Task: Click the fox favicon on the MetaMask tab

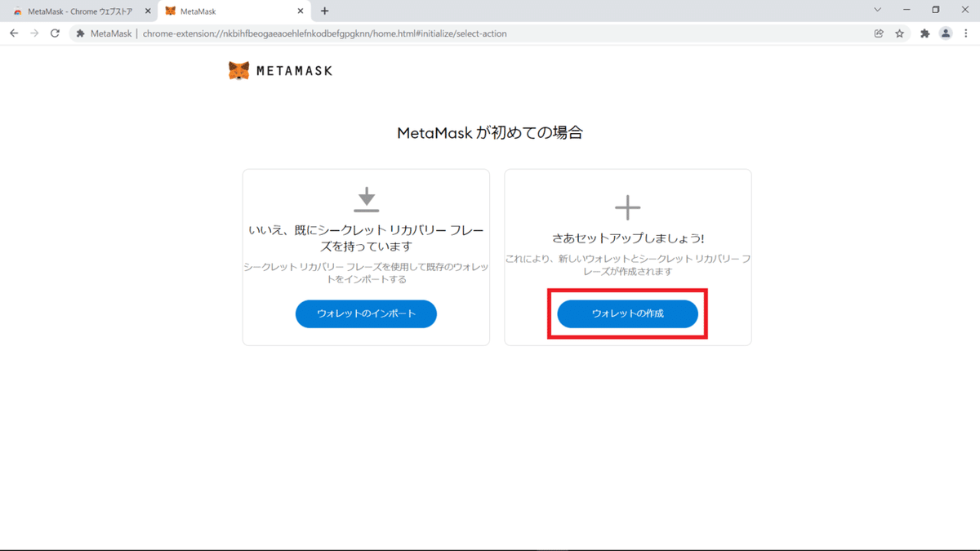Action: tap(169, 11)
